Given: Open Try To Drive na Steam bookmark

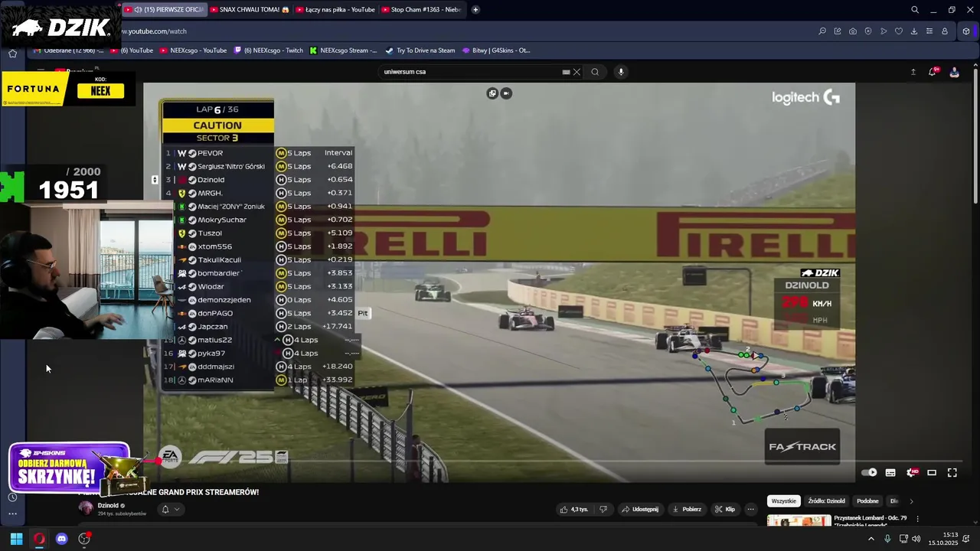Looking at the screenshot, I should click(420, 51).
